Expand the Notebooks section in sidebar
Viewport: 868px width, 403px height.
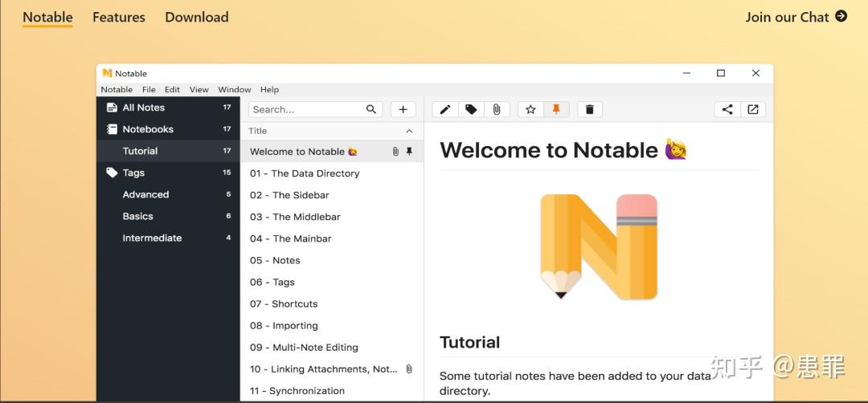click(x=148, y=129)
